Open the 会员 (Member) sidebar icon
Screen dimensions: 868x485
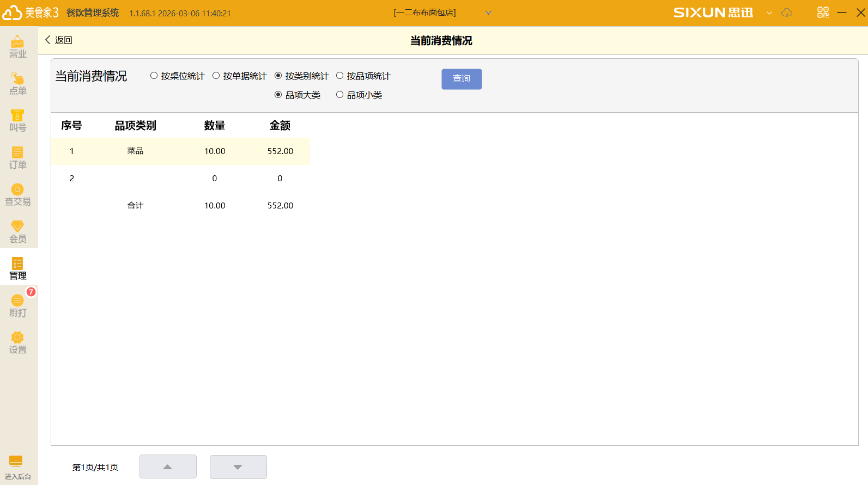tap(17, 231)
